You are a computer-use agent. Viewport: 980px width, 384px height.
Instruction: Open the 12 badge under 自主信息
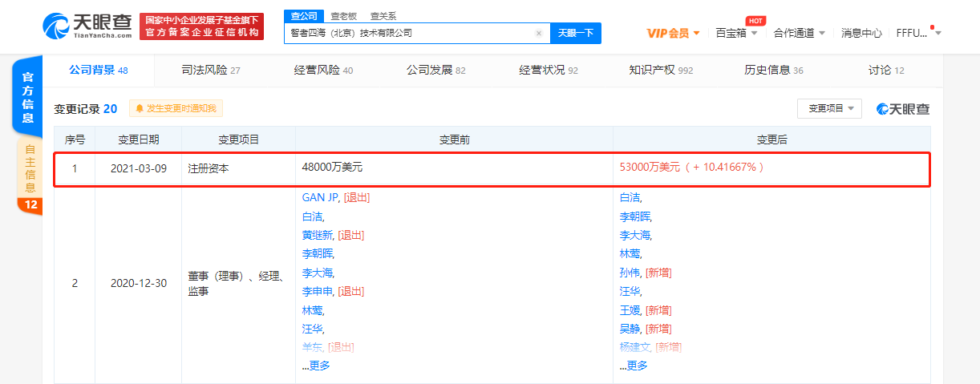click(x=30, y=204)
